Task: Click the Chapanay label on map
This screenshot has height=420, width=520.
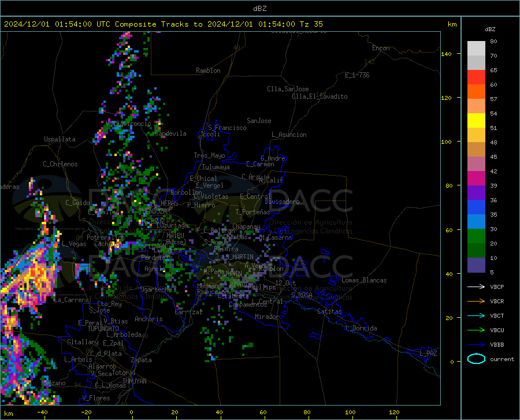Action: [246, 226]
